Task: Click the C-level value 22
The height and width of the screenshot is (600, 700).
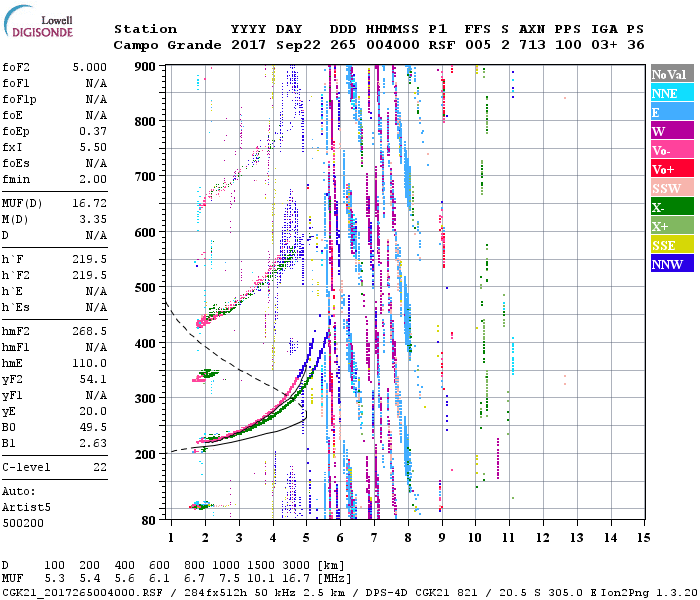Action: 100,467
